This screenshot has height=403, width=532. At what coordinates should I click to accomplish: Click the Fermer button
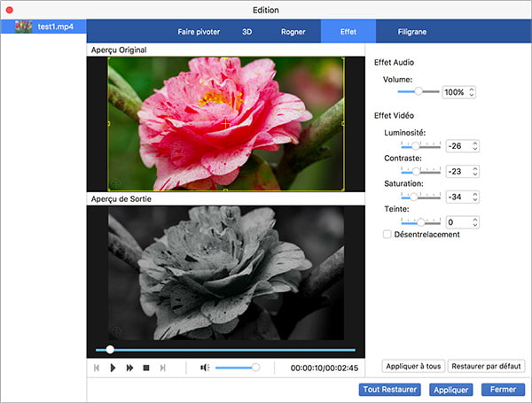pyautogui.click(x=503, y=390)
